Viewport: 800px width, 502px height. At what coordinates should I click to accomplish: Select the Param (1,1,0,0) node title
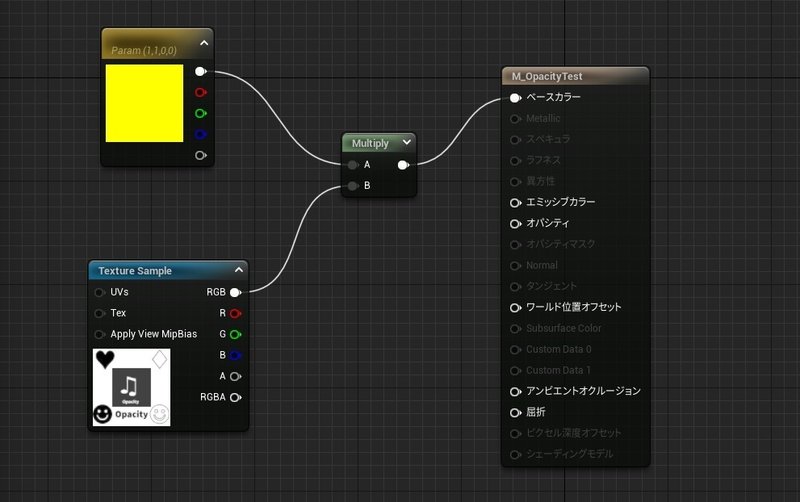(x=144, y=51)
